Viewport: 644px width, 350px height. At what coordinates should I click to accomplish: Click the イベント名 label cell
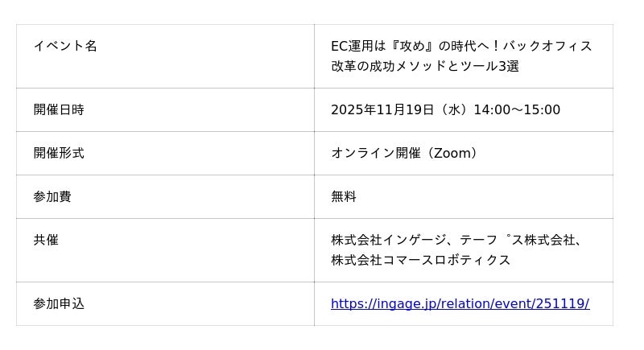click(65, 46)
